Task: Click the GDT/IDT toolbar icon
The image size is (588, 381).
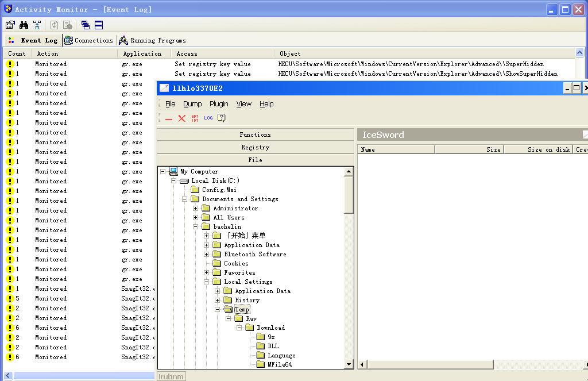Action: pyautogui.click(x=195, y=118)
